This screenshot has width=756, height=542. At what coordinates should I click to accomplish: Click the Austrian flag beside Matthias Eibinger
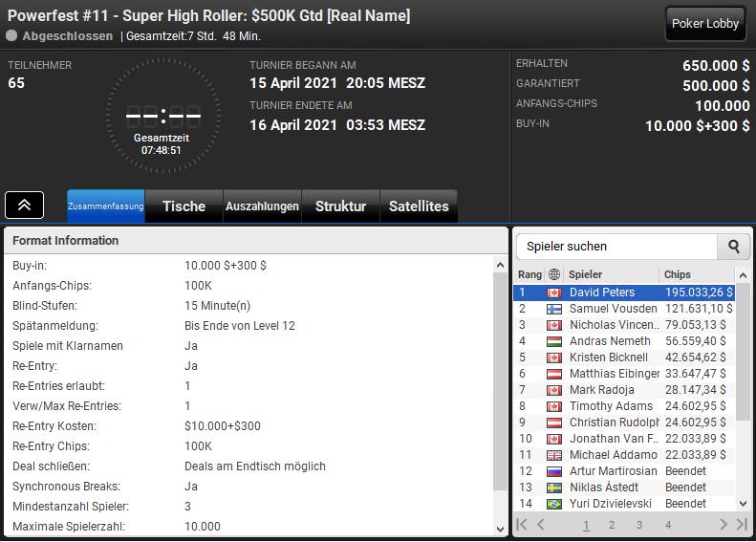pos(554,374)
